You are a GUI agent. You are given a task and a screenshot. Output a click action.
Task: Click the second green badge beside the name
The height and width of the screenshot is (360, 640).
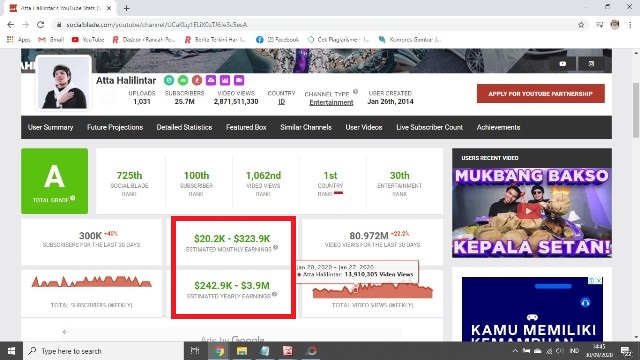(x=183, y=80)
